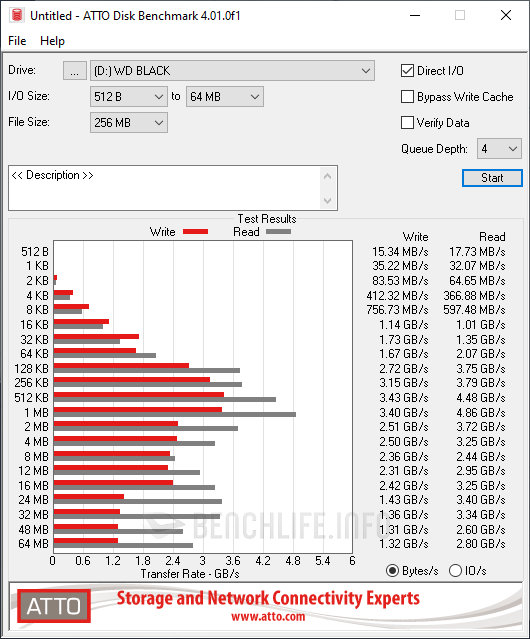Click into the Description text box
The width and height of the screenshot is (530, 639).
165,188
